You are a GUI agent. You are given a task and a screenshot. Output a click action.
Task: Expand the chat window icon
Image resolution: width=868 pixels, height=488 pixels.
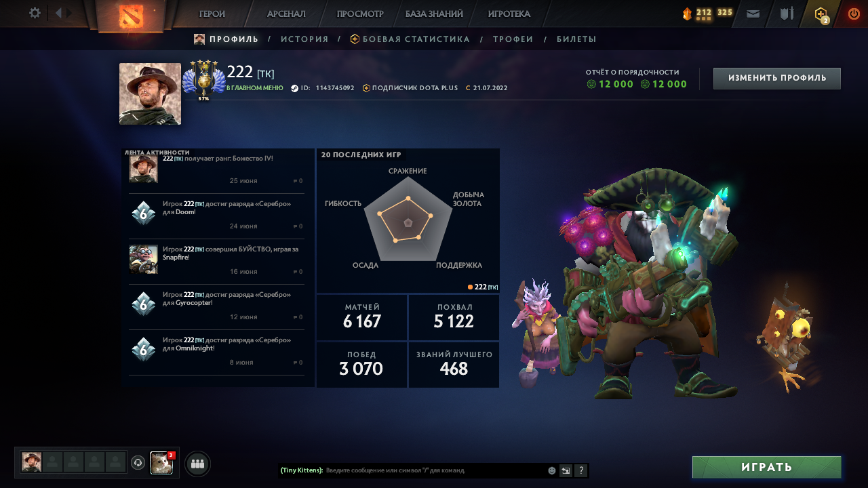click(x=566, y=470)
